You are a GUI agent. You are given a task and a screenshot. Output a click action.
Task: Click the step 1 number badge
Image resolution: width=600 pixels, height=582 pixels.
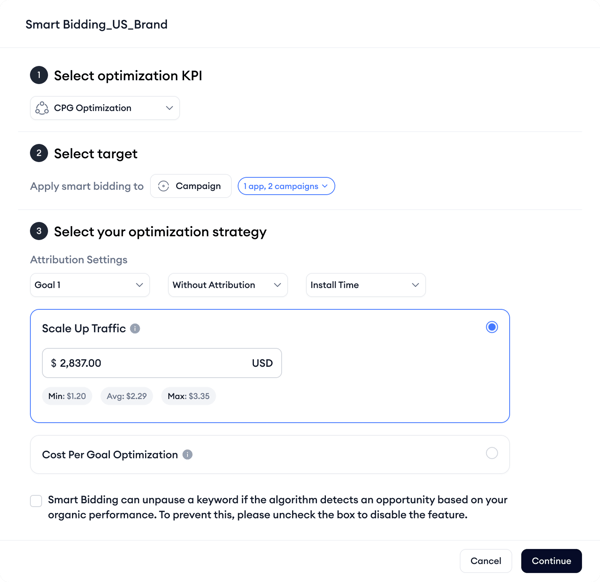39,75
